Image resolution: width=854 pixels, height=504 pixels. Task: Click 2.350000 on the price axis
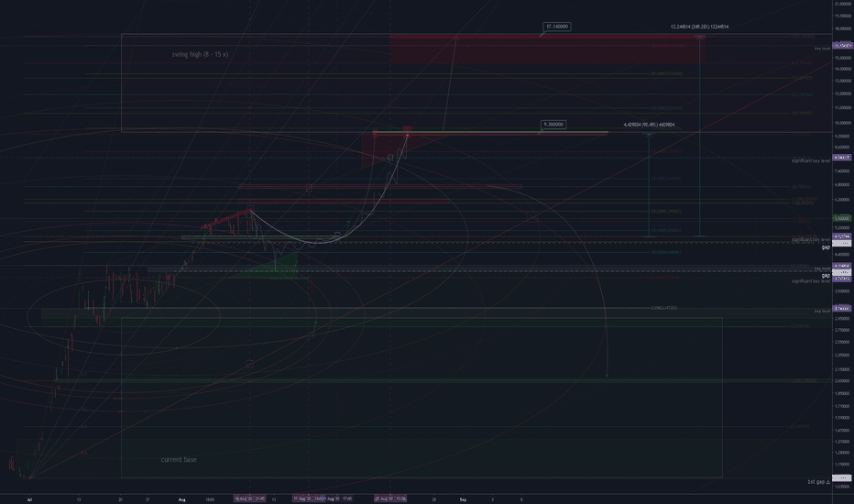pyautogui.click(x=842, y=355)
